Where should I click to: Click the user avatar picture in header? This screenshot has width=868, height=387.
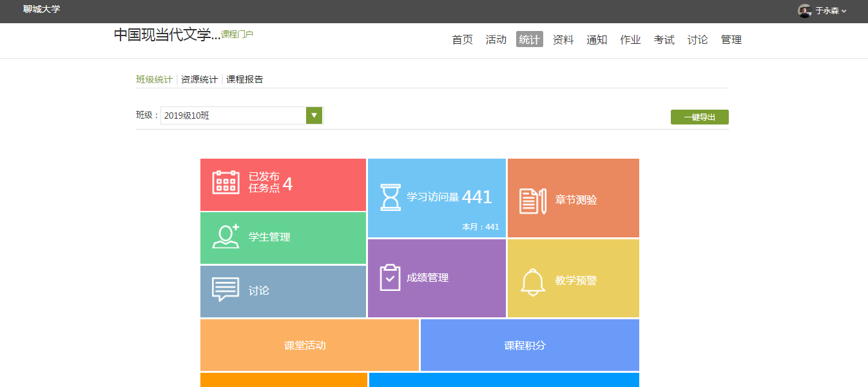tap(804, 11)
